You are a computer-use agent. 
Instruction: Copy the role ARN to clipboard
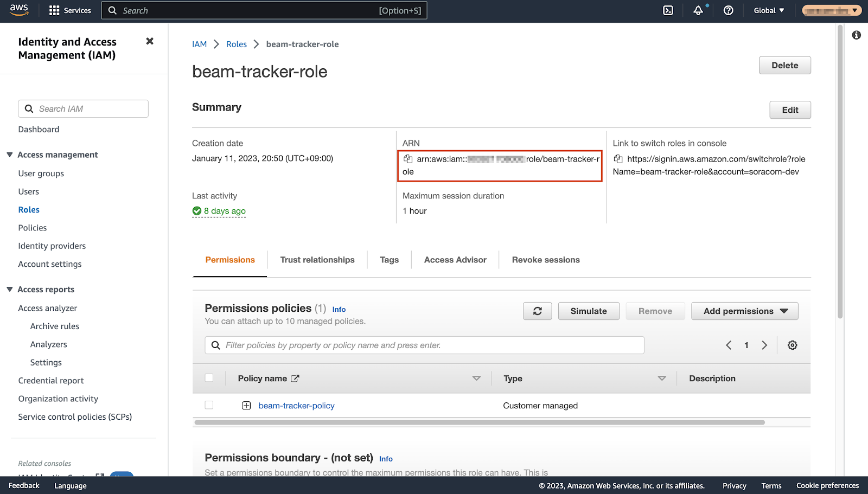tap(408, 159)
